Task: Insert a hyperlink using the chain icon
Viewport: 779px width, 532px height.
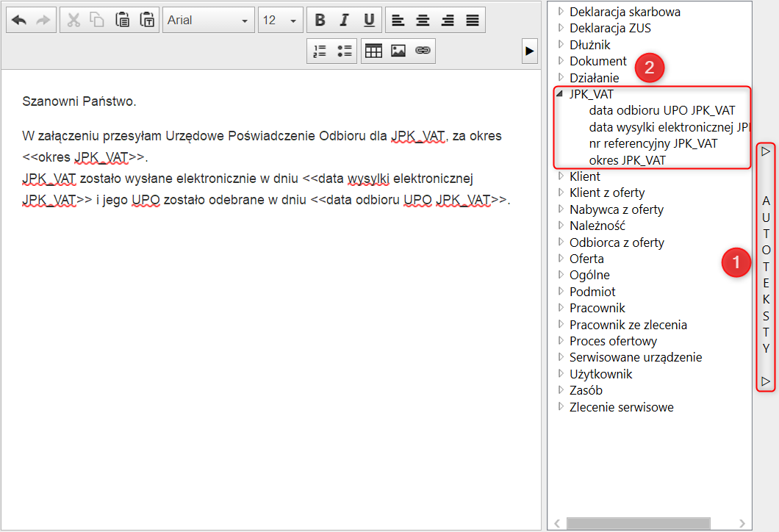Action: [422, 51]
